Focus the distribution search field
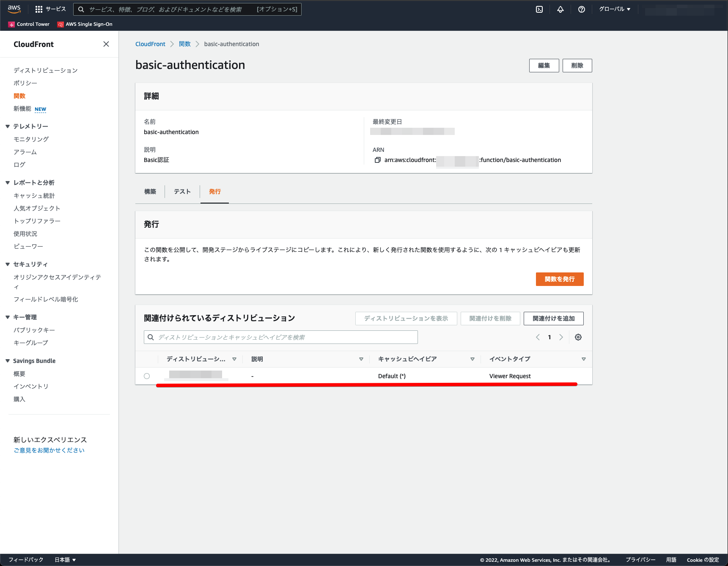 coord(281,337)
